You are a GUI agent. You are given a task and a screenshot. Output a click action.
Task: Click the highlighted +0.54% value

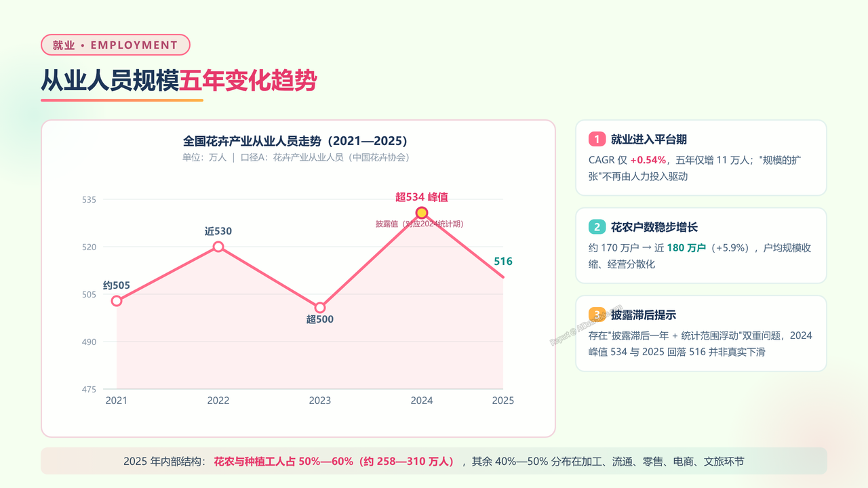click(648, 161)
